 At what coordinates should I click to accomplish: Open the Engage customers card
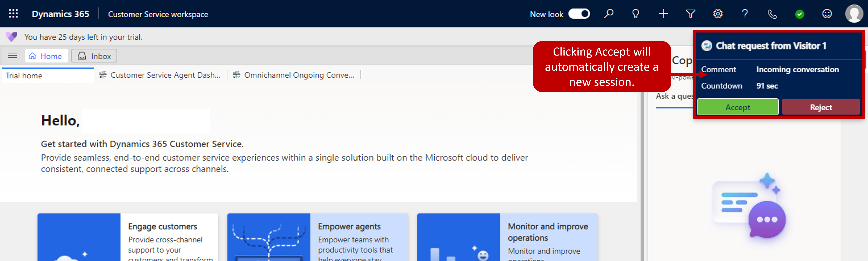coord(128,237)
